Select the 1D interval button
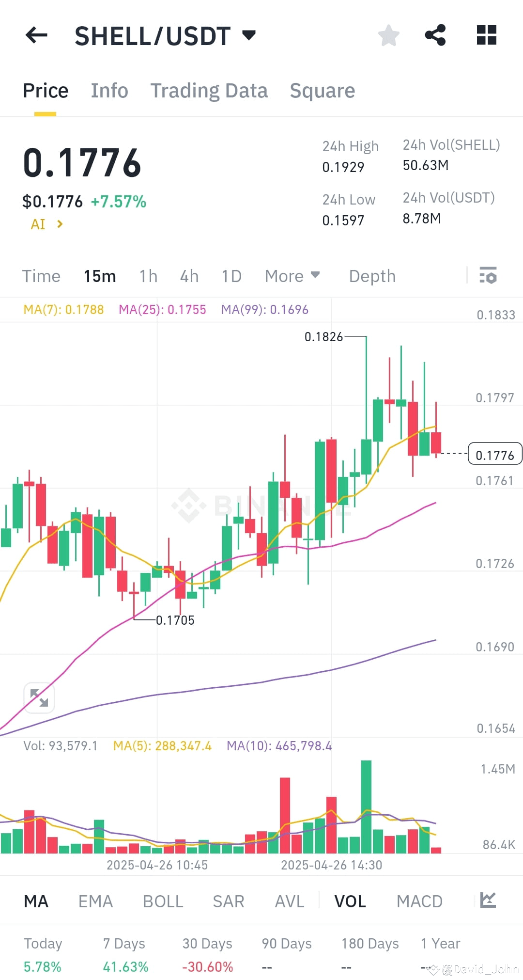523x980 pixels. 231,276
